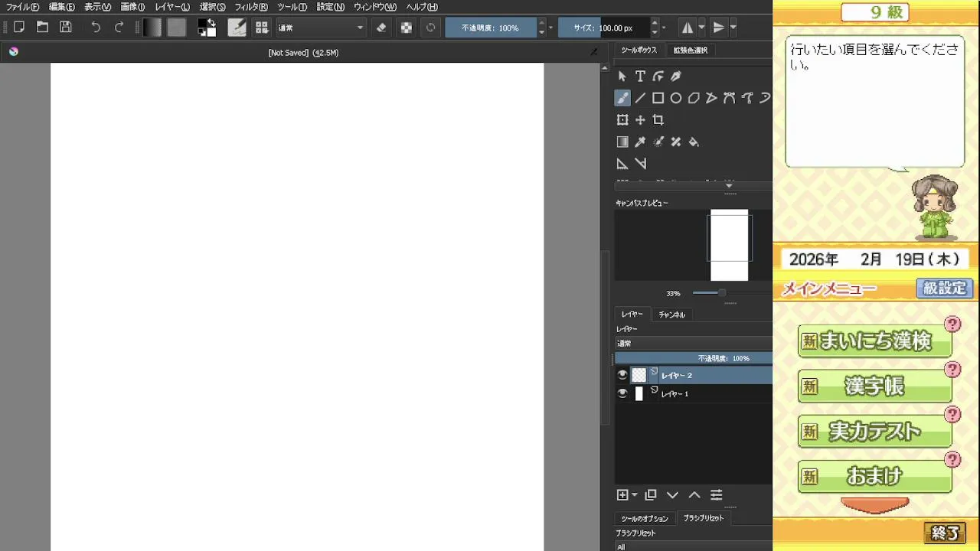Toggle preserve alpha checkerboard button
Screen dimensions: 980x551
(407, 28)
